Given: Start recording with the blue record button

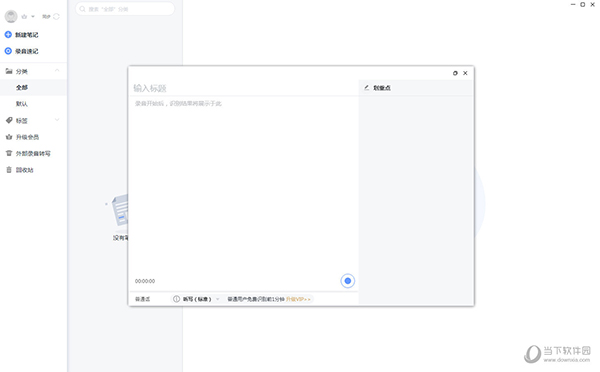Looking at the screenshot, I should pyautogui.click(x=347, y=281).
